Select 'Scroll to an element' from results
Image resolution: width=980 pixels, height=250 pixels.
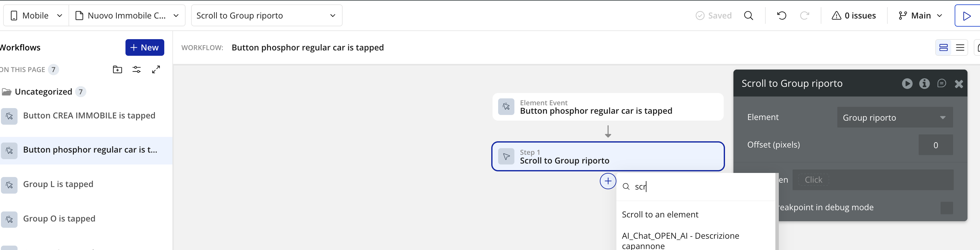pos(660,215)
